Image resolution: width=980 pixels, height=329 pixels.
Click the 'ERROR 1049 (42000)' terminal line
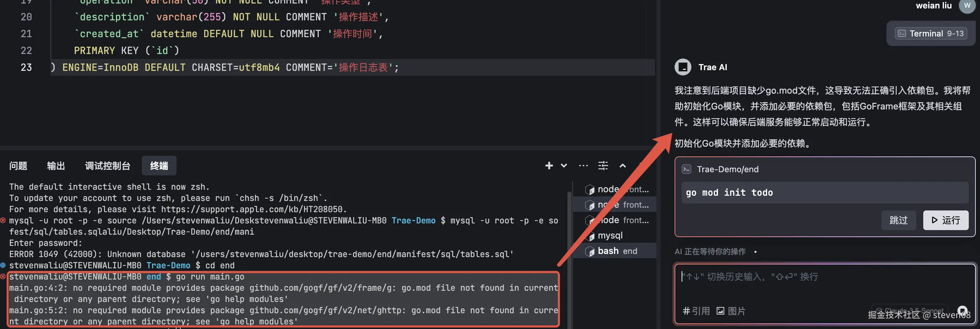pyautogui.click(x=261, y=254)
